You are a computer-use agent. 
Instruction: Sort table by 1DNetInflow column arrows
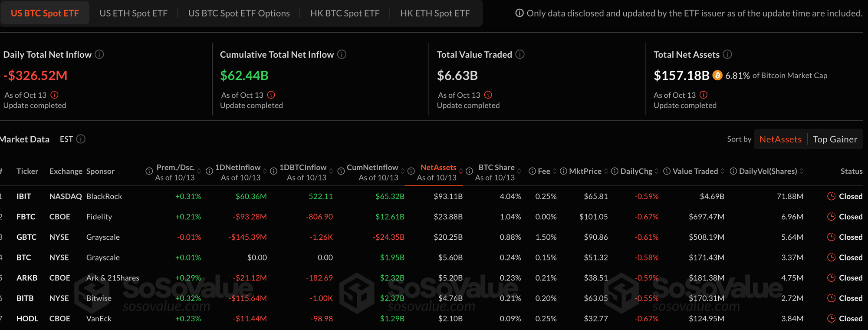pos(265,171)
